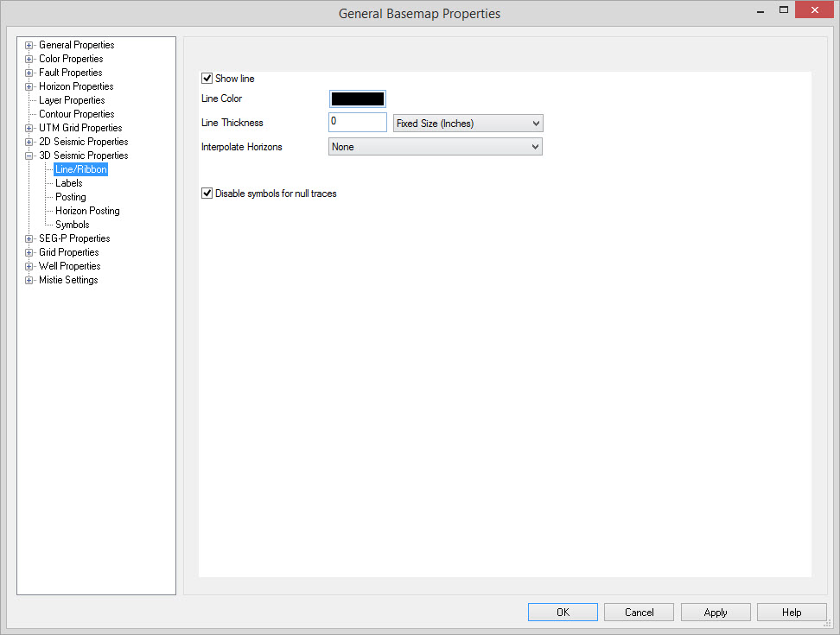Viewport: 840px width, 635px height.
Task: Click the Apply button
Action: [x=715, y=613]
